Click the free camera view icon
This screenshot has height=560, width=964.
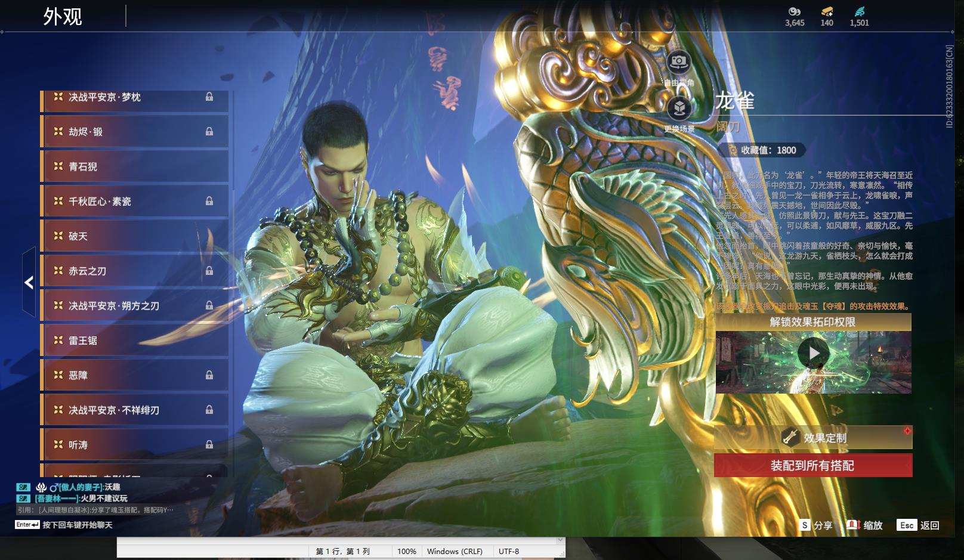[678, 61]
